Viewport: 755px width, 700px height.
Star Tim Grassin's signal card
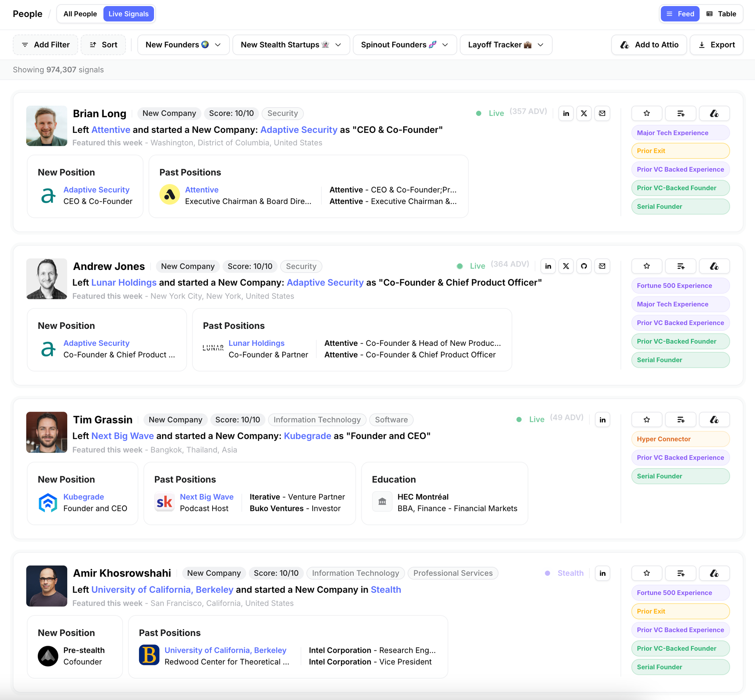pyautogui.click(x=646, y=420)
